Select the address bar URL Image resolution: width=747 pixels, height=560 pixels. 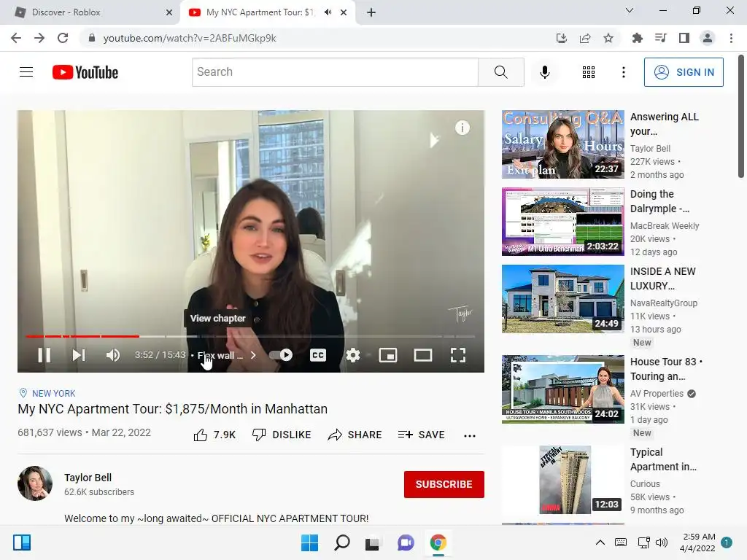(x=190, y=38)
